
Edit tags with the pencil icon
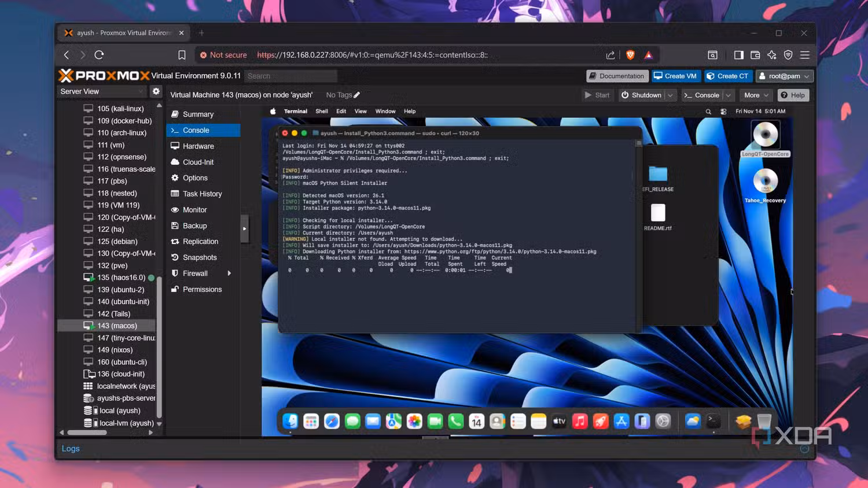[x=356, y=95]
